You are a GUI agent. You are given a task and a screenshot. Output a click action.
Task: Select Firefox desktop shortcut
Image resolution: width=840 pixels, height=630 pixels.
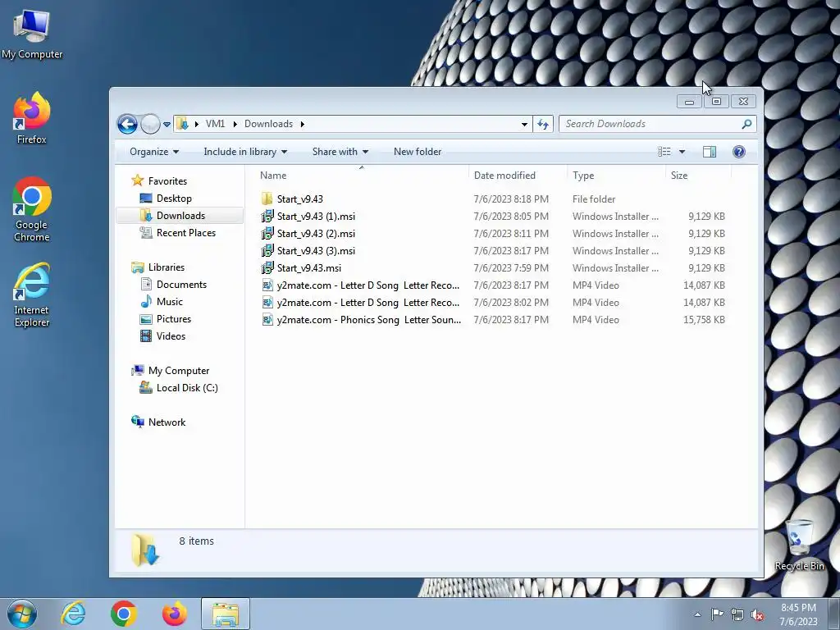[x=32, y=118]
